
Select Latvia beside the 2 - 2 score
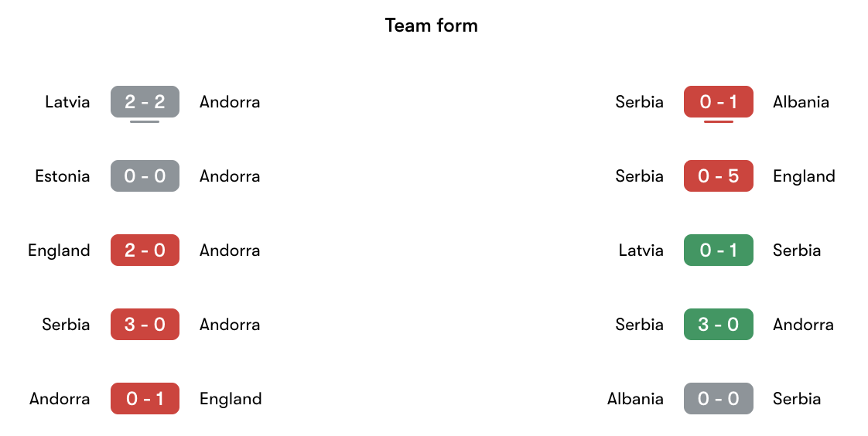[x=67, y=102]
